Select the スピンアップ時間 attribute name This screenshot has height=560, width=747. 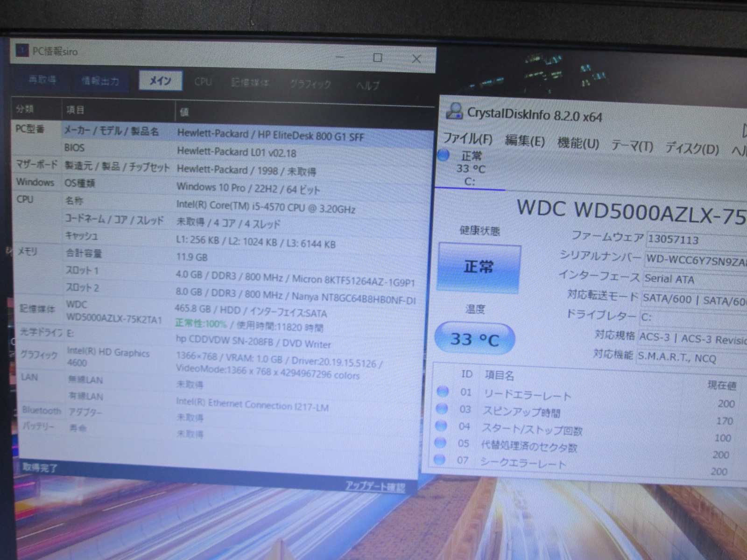[521, 412]
